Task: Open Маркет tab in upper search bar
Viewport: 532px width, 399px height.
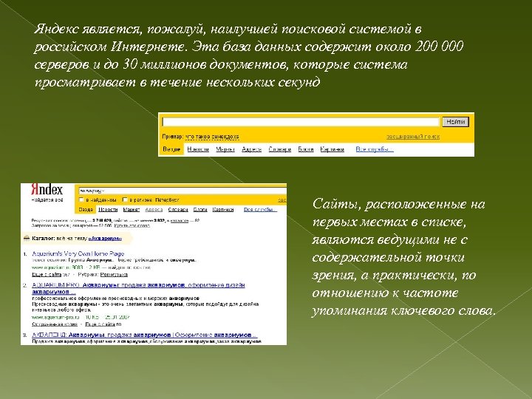Action: click(225, 149)
